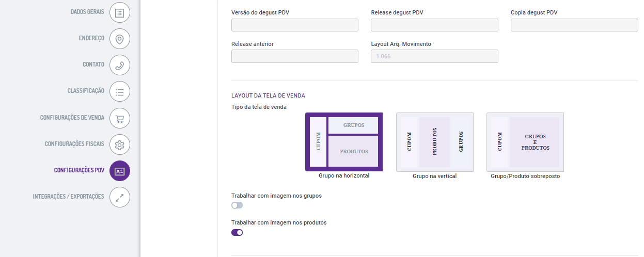Select the Grupo/Produto sobreposto layout
This screenshot has width=644, height=257.
525,142
